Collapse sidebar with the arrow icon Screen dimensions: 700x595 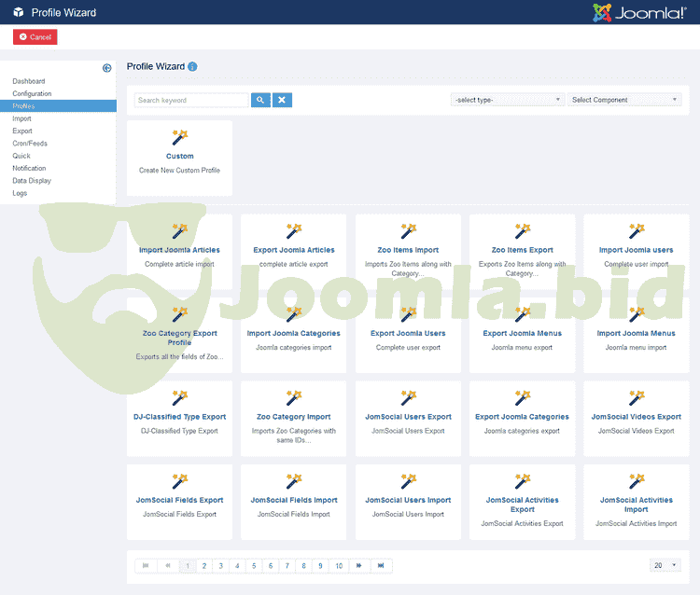[107, 68]
